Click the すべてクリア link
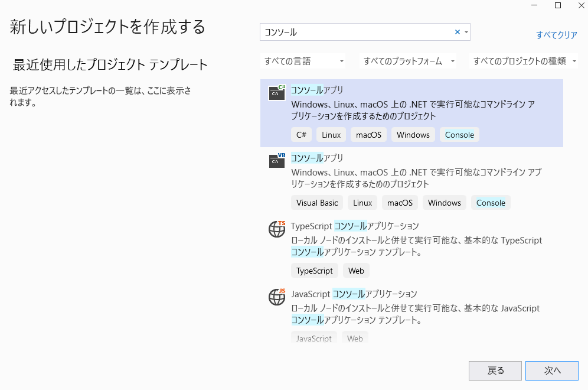This screenshot has height=390, width=588. 557,35
